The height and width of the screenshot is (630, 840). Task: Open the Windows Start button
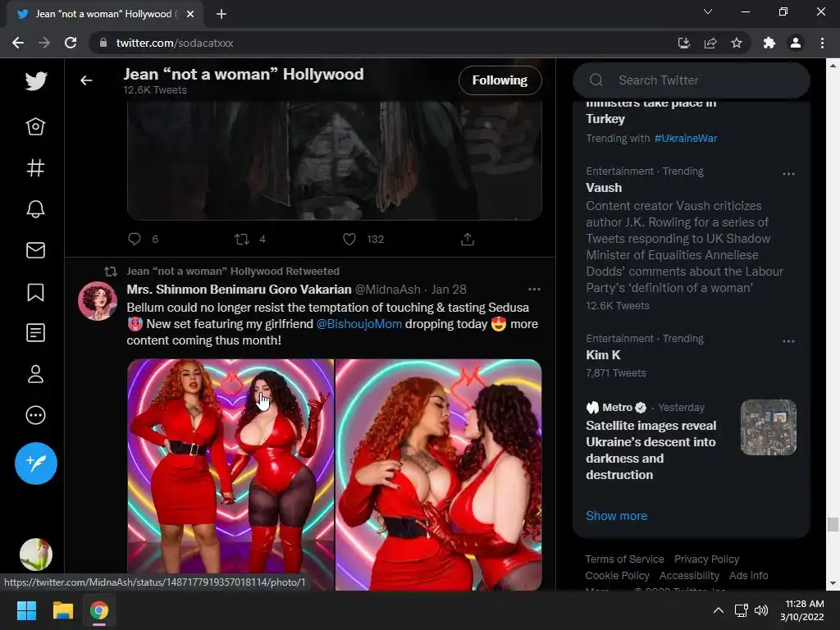26,610
